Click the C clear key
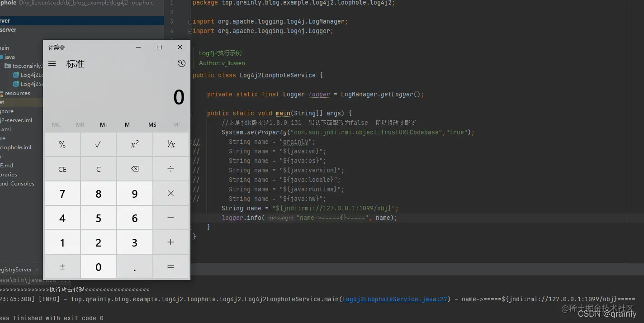The image size is (644, 323). pyautogui.click(x=99, y=169)
